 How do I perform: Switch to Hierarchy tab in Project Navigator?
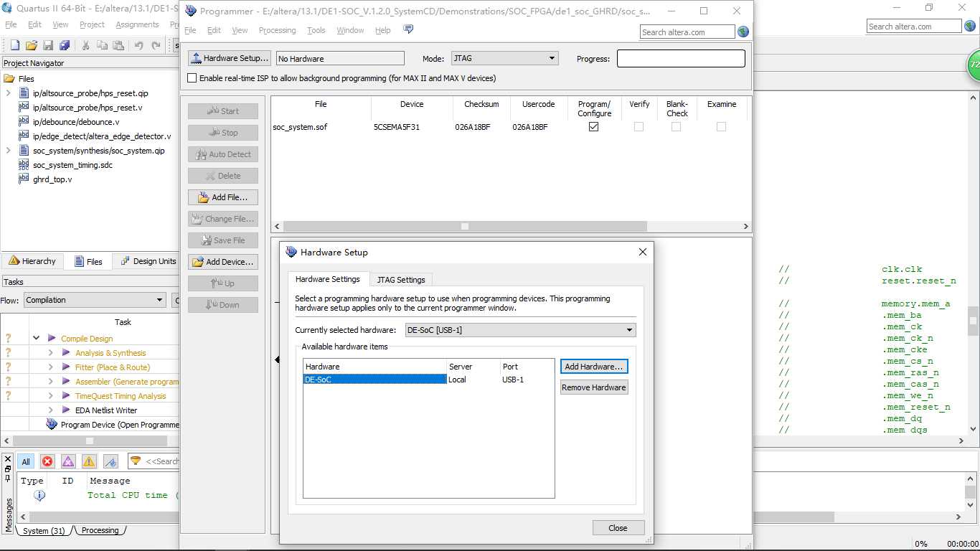pyautogui.click(x=32, y=261)
